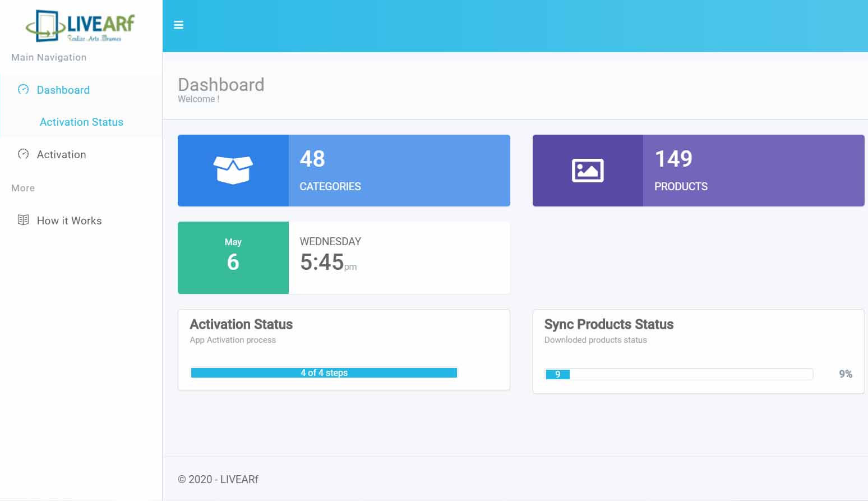868x501 pixels.
Task: Click the 9% sync percentage text
Action: click(x=846, y=374)
